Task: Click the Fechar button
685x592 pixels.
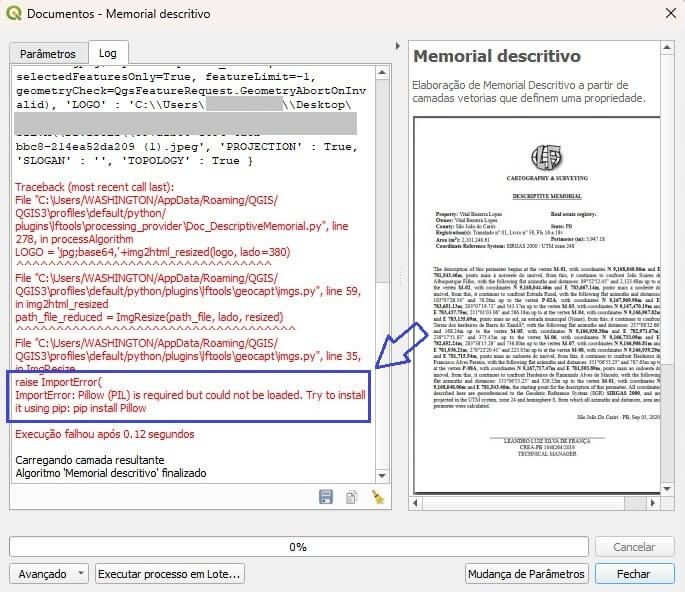Action: click(634, 574)
